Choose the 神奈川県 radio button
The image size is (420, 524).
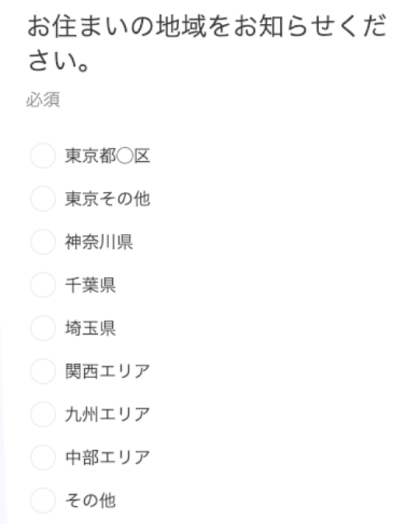43,241
